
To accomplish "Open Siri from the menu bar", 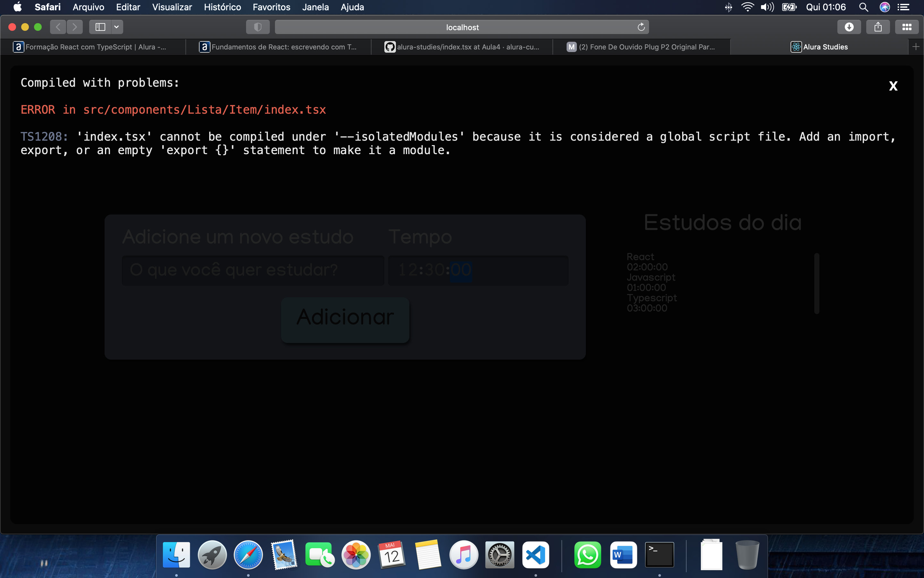I will tap(884, 7).
